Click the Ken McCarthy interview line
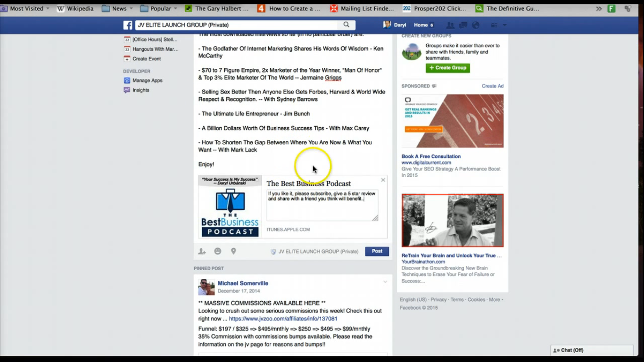The image size is (644, 362). point(291,52)
